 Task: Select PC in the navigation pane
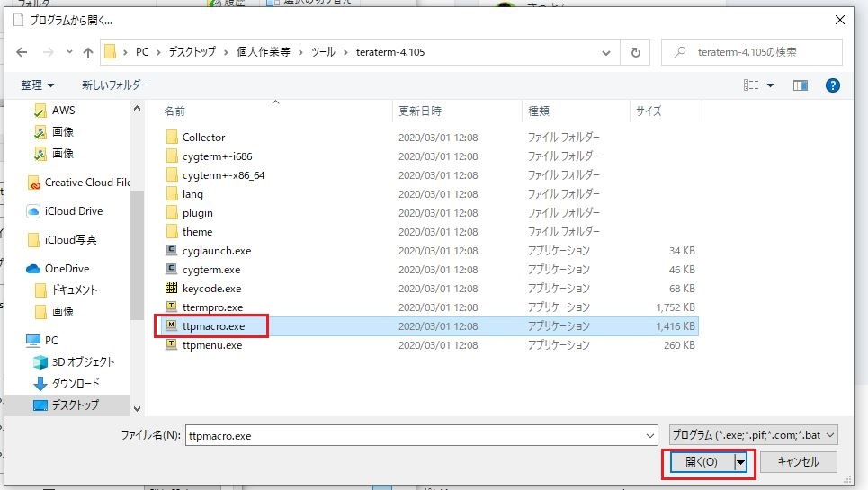pyautogui.click(x=42, y=341)
